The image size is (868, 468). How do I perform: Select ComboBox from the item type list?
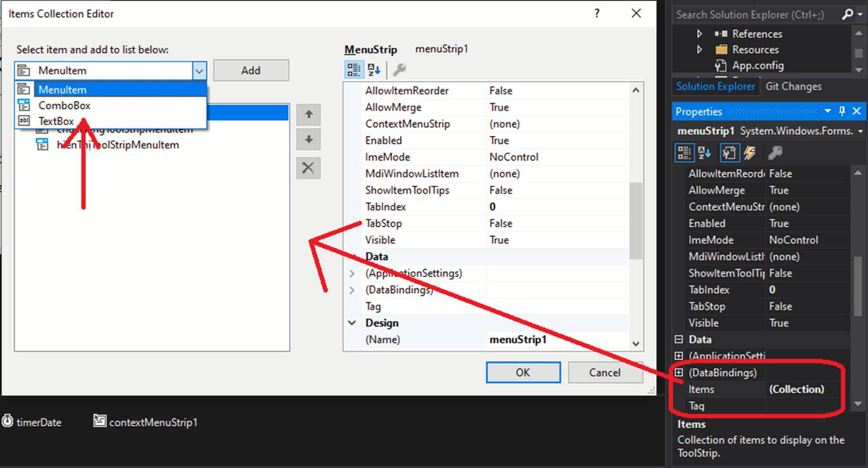pyautogui.click(x=64, y=106)
